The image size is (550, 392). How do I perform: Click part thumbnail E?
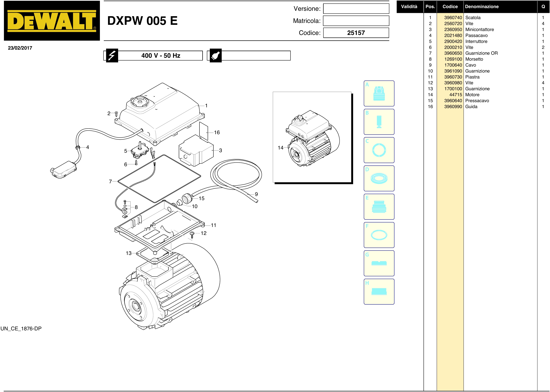[379, 207]
